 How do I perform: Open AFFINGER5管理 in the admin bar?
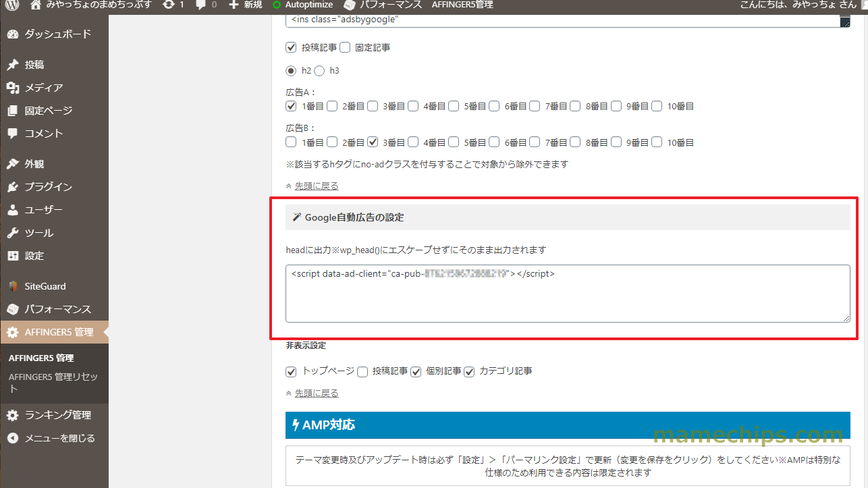point(462,5)
